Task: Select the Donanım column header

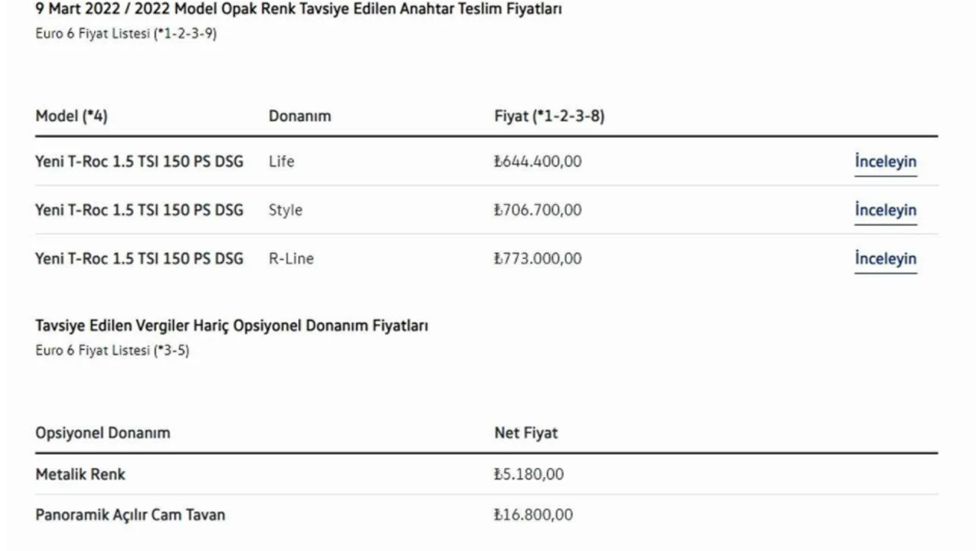Action: coord(300,117)
